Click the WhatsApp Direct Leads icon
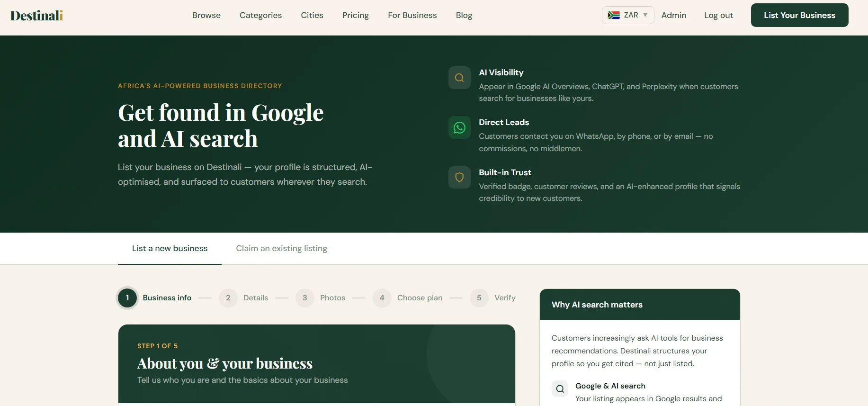The image size is (868, 406). (459, 127)
